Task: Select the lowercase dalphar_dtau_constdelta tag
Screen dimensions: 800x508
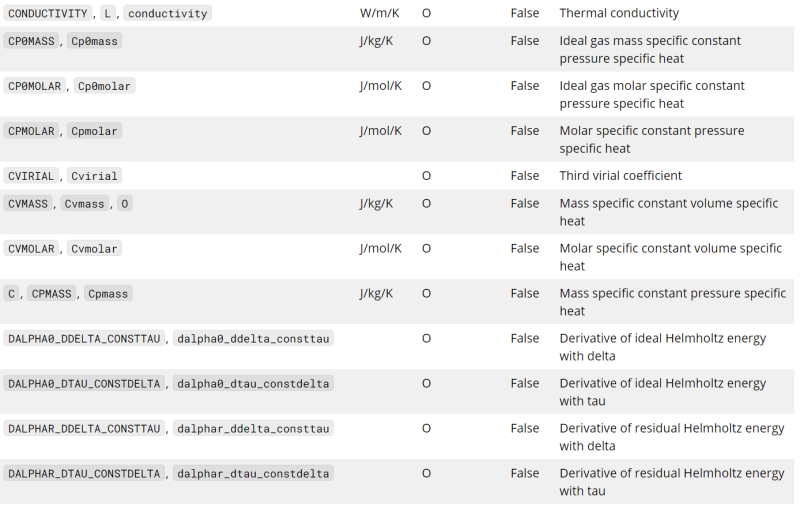Action: click(253, 474)
